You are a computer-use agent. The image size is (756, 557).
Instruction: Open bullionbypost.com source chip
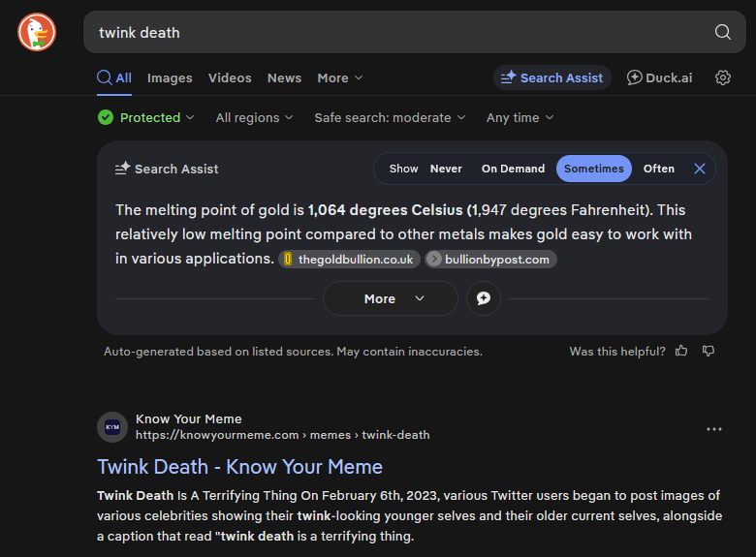(x=490, y=260)
